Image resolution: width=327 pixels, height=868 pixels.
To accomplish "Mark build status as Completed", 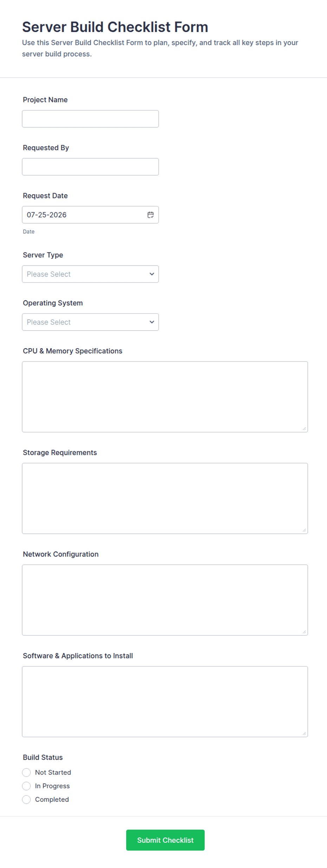I will tap(26, 799).
